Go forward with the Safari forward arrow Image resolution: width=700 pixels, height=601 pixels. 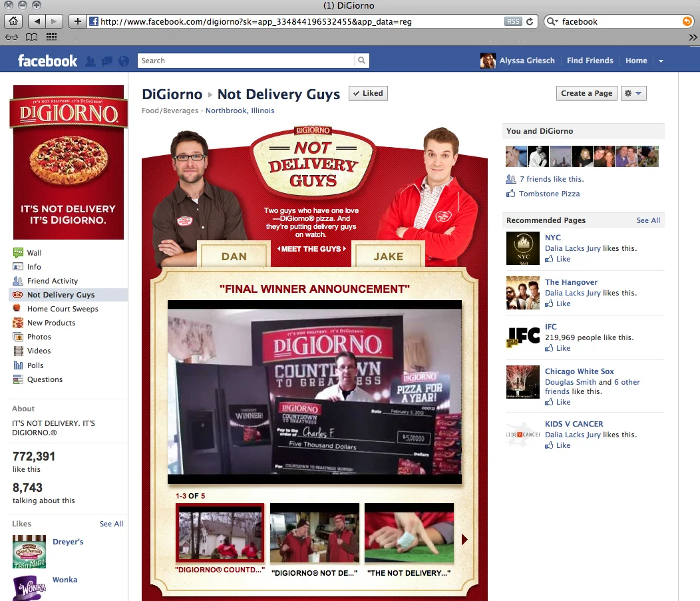click(x=54, y=21)
